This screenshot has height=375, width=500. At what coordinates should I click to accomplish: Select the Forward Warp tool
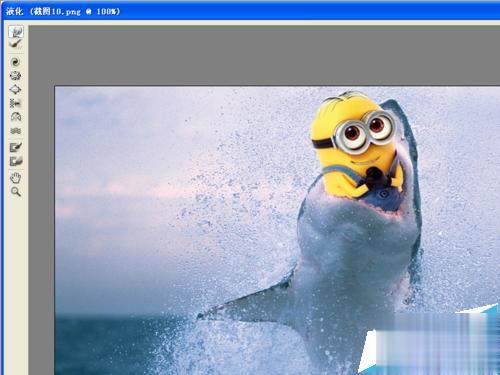(16, 32)
